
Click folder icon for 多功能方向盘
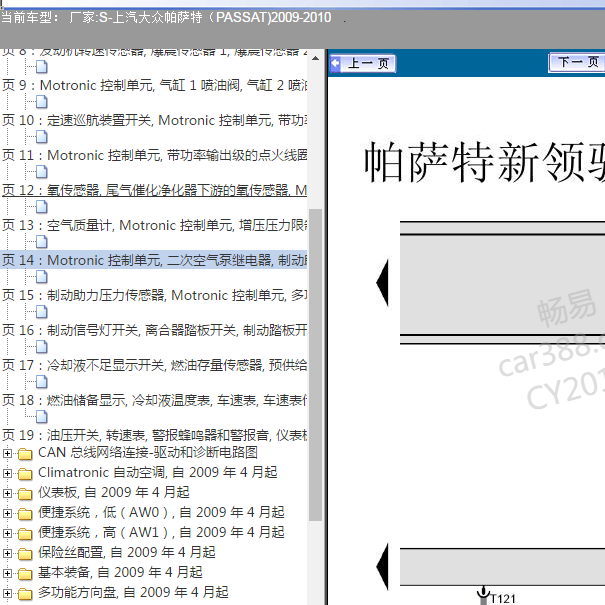pos(25,594)
